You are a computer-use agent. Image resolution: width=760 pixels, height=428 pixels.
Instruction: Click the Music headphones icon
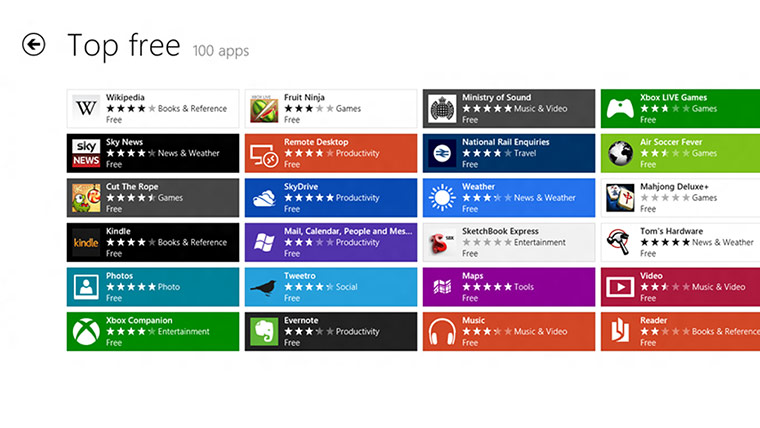click(442, 331)
